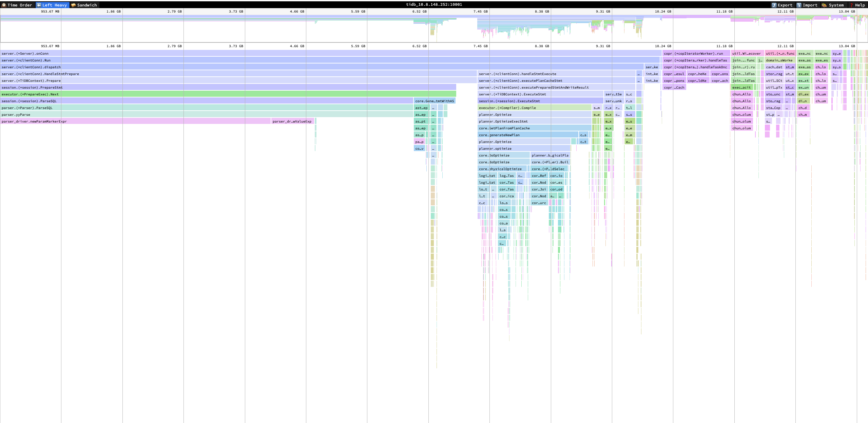The height and width of the screenshot is (423, 868).
Task: Click the clock icon beside Time Order
Action: pos(4,5)
